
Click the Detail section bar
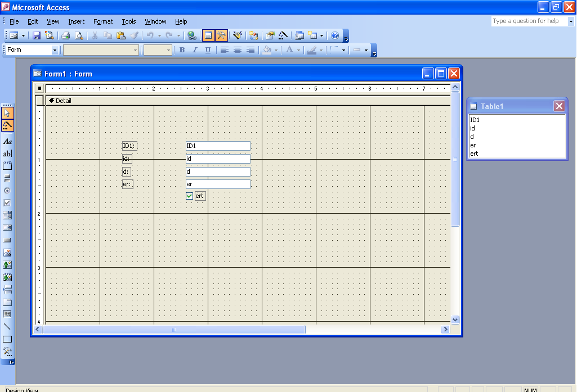248,100
